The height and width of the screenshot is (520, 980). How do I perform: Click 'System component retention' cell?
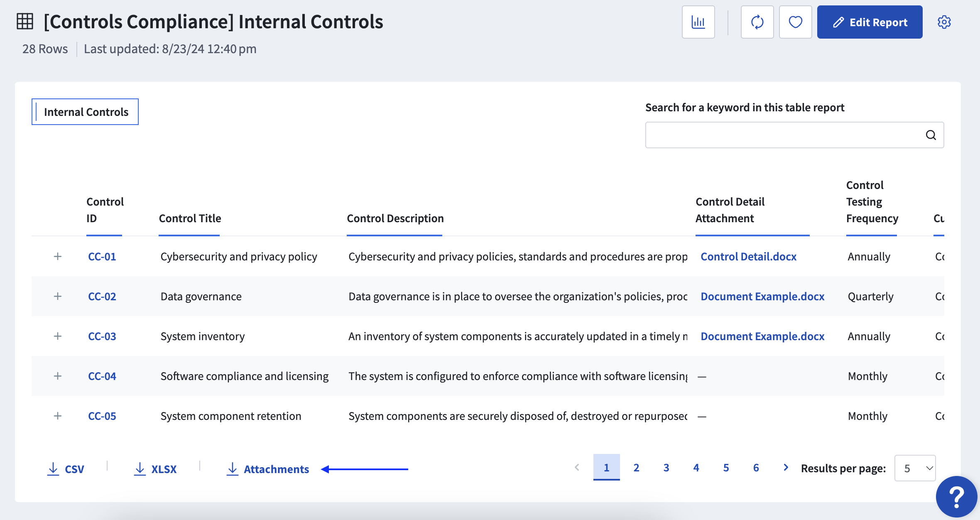[231, 416]
